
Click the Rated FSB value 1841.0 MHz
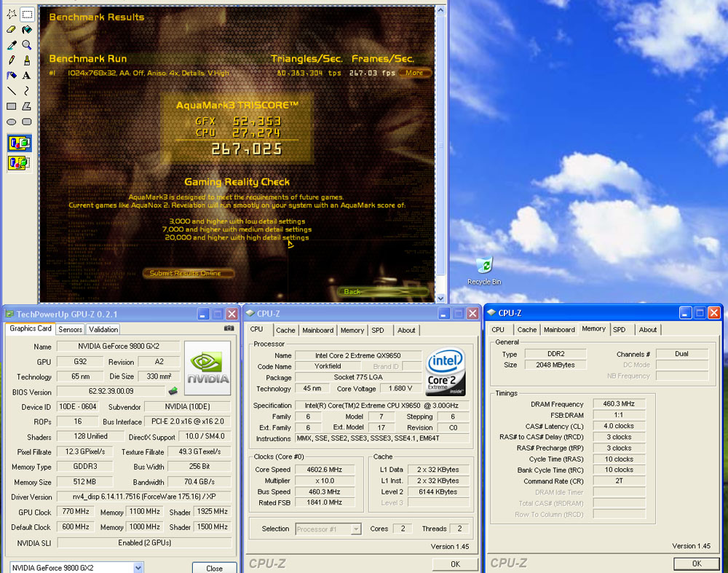[x=325, y=502]
